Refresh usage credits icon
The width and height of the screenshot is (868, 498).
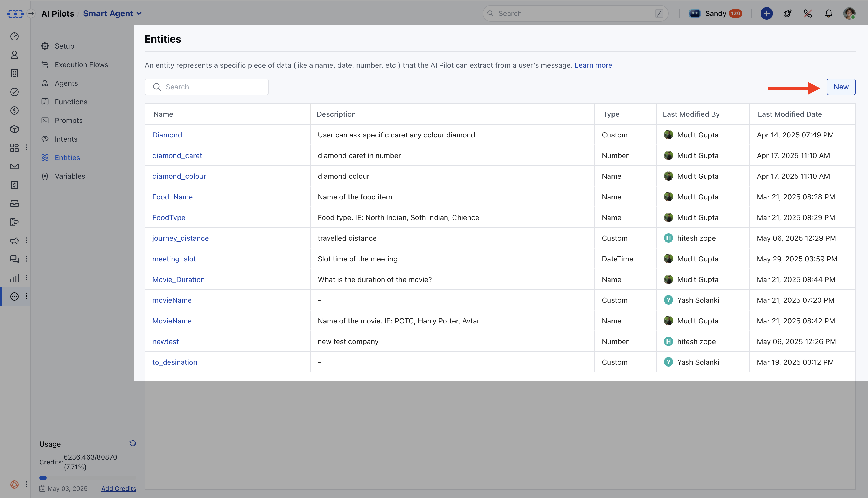tap(133, 443)
